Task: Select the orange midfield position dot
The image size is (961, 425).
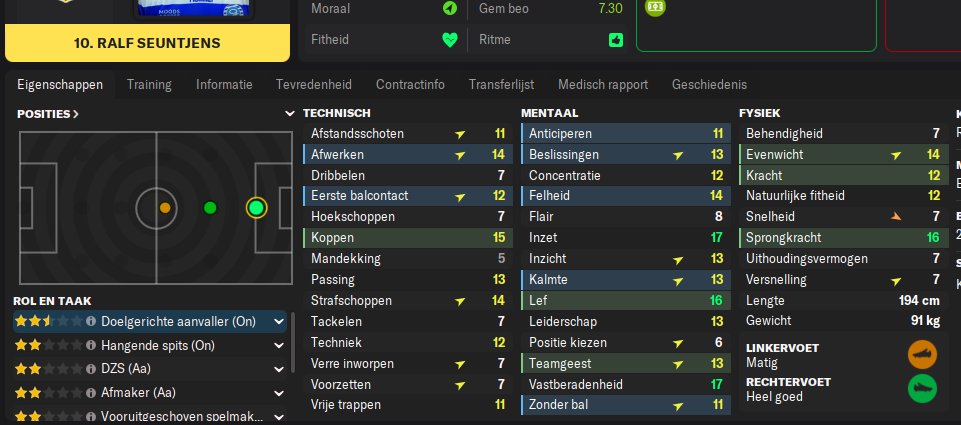Action: 166,208
